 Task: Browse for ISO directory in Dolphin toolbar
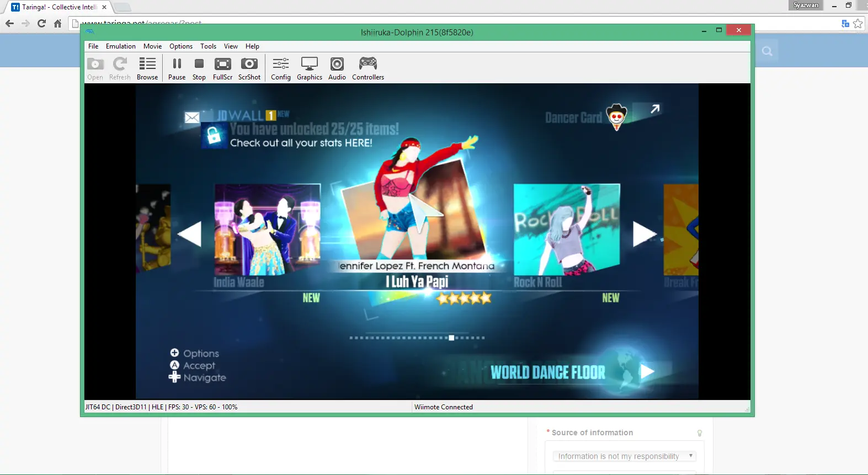click(147, 69)
